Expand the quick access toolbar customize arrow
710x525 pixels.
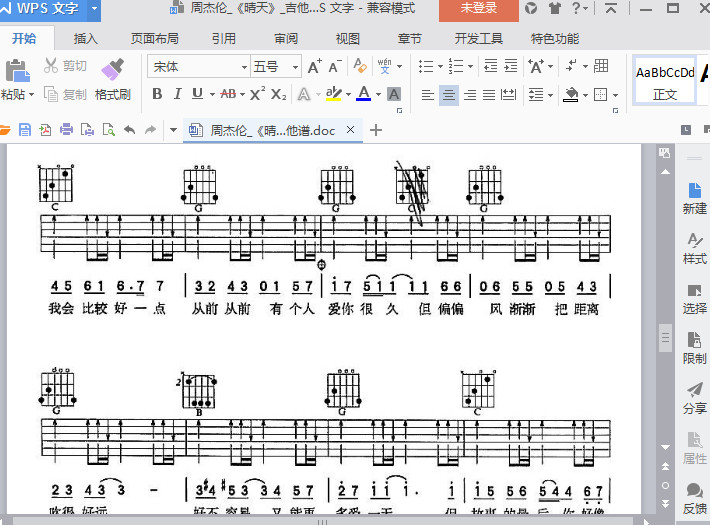click(173, 130)
